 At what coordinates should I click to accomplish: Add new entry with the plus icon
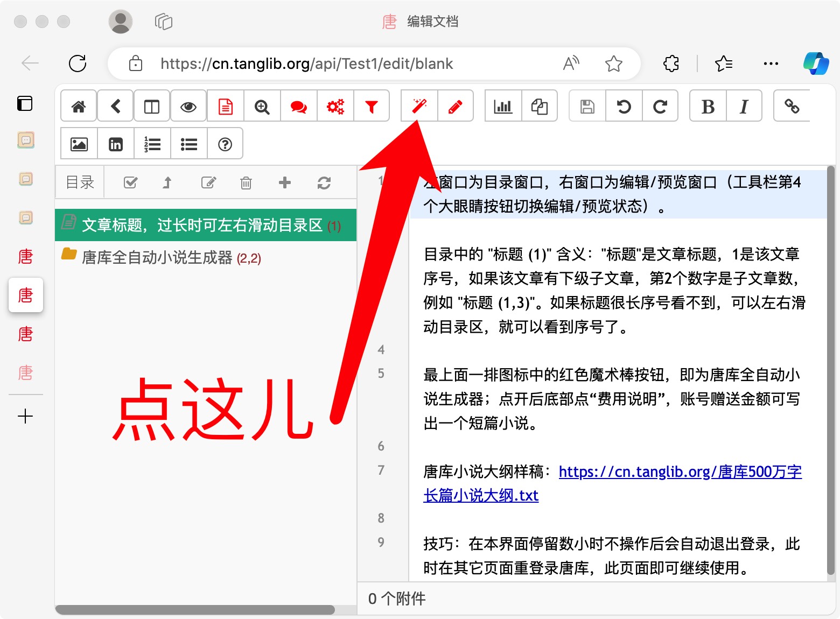[x=285, y=182]
